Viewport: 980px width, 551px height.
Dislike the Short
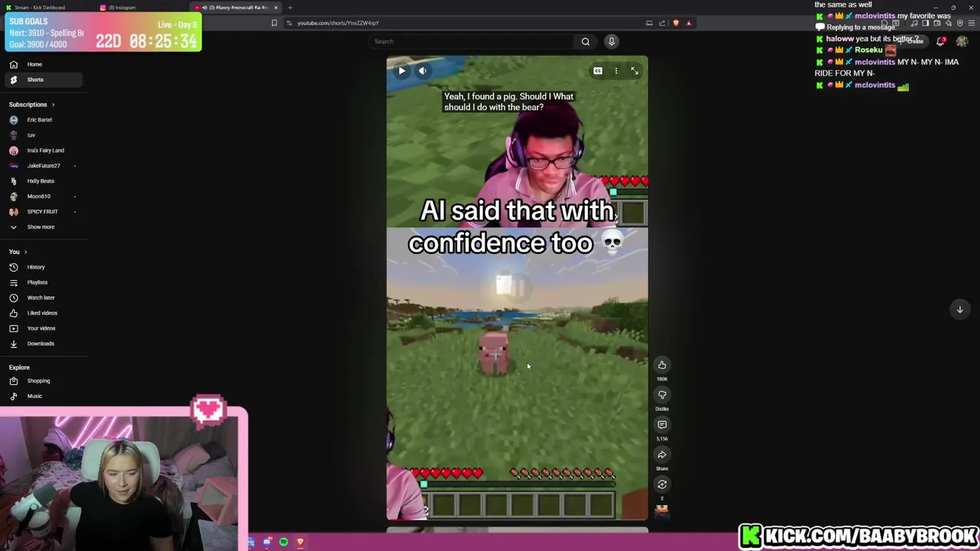[x=662, y=395]
